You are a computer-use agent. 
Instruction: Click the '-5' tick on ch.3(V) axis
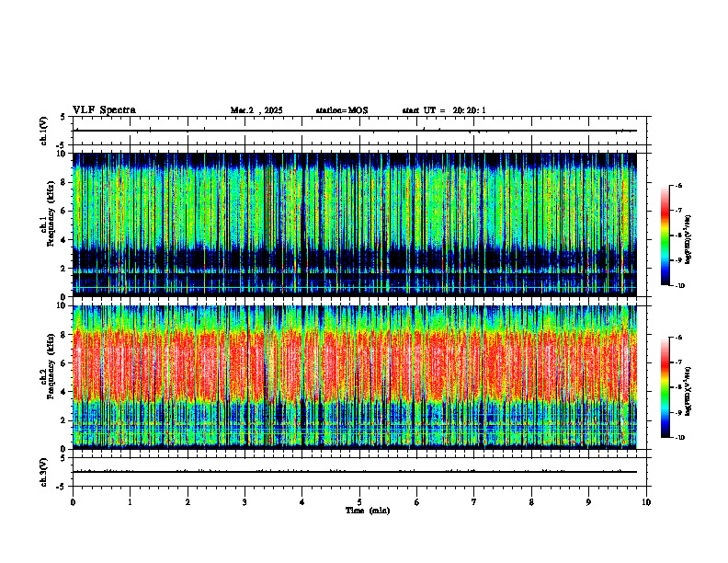pyautogui.click(x=62, y=487)
